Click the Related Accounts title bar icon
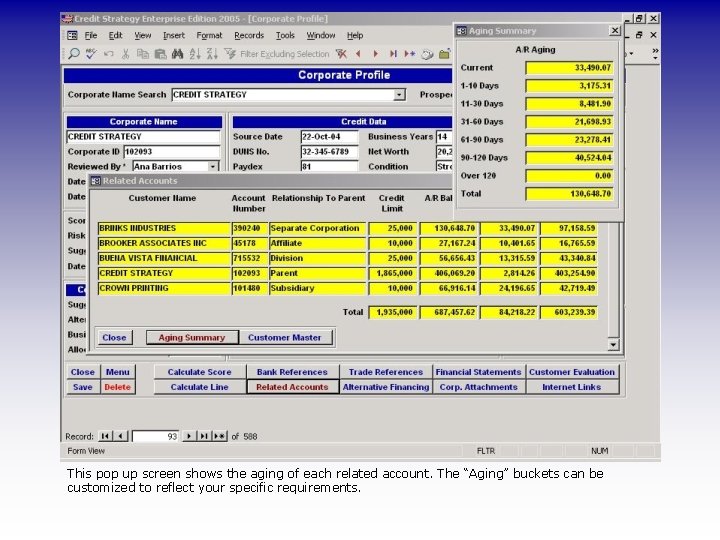Image resolution: width=720 pixels, height=540 pixels. click(x=96, y=181)
